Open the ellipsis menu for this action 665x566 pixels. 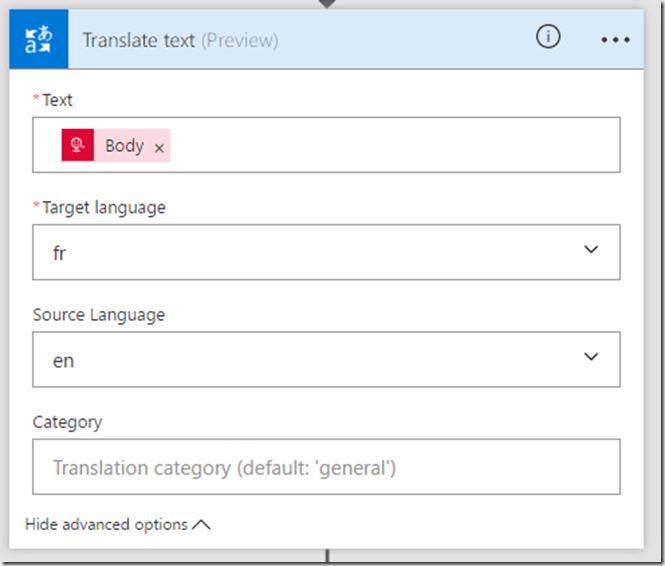[x=615, y=40]
